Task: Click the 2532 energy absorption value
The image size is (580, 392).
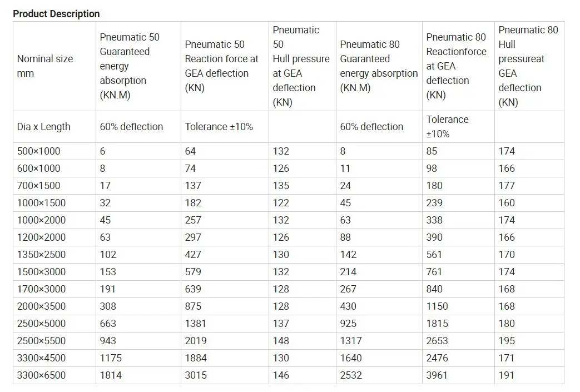Action: [x=351, y=375]
